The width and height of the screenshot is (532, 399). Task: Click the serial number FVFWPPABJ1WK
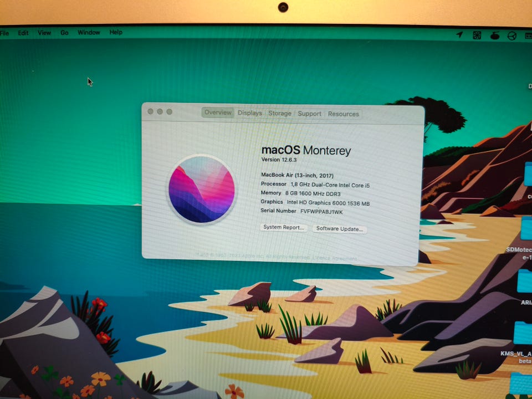tap(321, 212)
